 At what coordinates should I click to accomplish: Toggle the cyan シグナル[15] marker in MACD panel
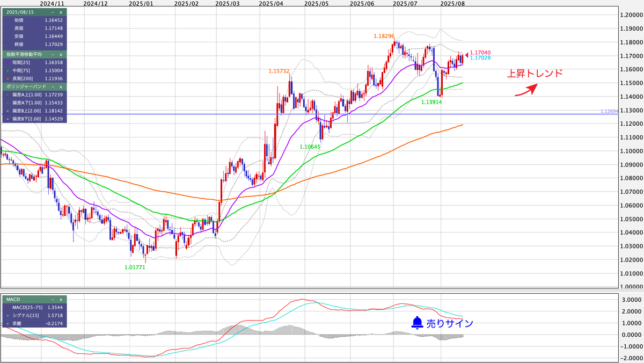8,316
